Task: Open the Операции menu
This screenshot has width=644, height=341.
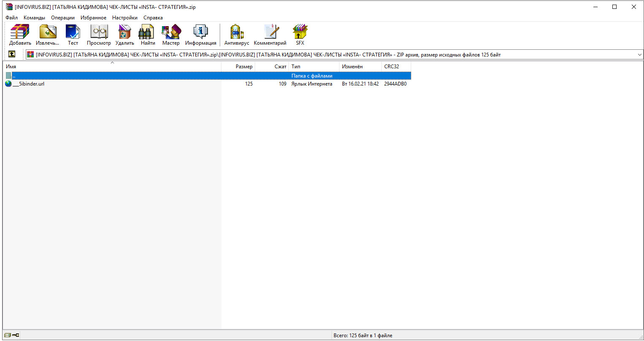Action: point(63,18)
